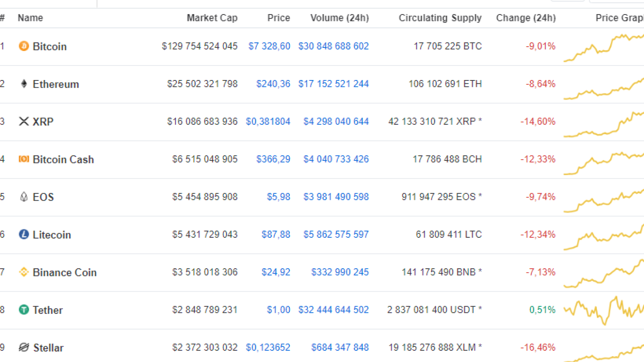The width and height of the screenshot is (644, 362).
Task: Open the Bitcoin price $7 328,60 link
Action: point(269,46)
